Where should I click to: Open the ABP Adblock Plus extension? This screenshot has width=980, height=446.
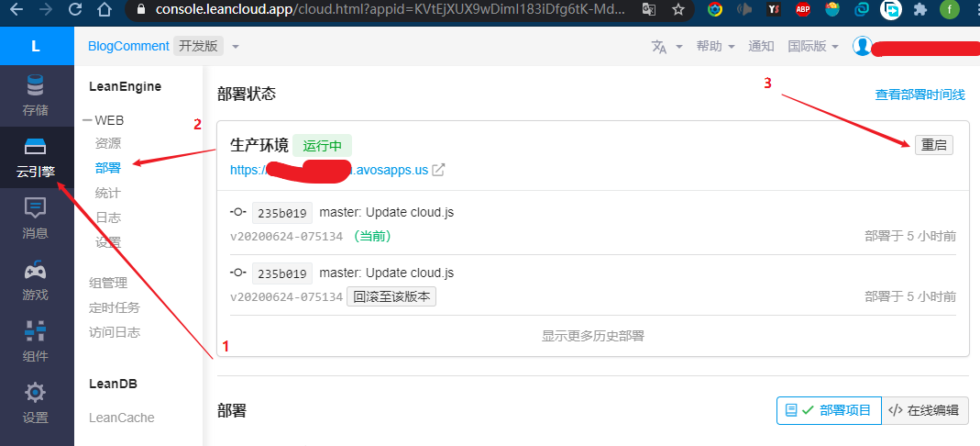803,9
